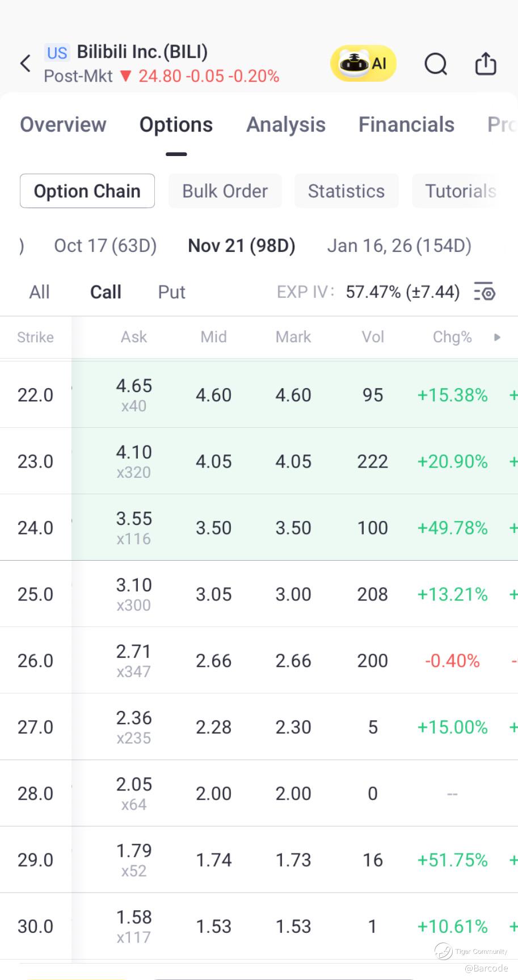Screen dimensions: 518x980
Task: Select the Call filter
Action: point(106,292)
